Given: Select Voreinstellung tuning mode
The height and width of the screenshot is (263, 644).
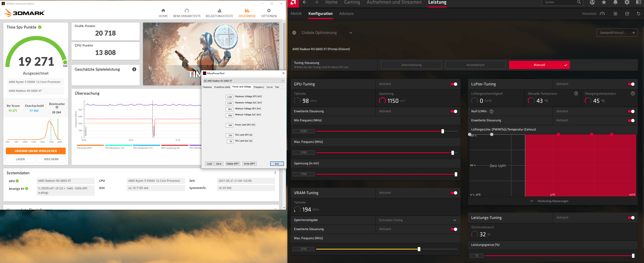Looking at the screenshot, I should point(411,65).
